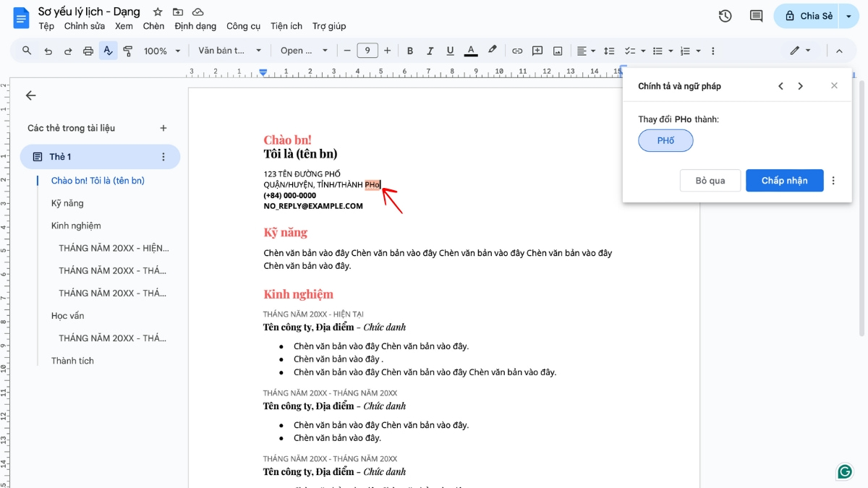Screen dimensions: 868x488
Task: Open the Chèn menu
Action: coord(153,26)
